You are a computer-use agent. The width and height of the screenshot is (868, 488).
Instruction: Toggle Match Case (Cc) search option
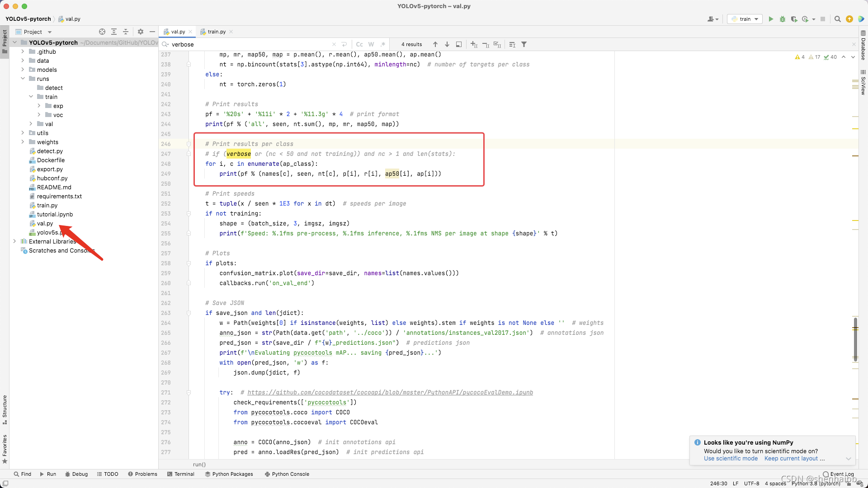[x=359, y=44]
